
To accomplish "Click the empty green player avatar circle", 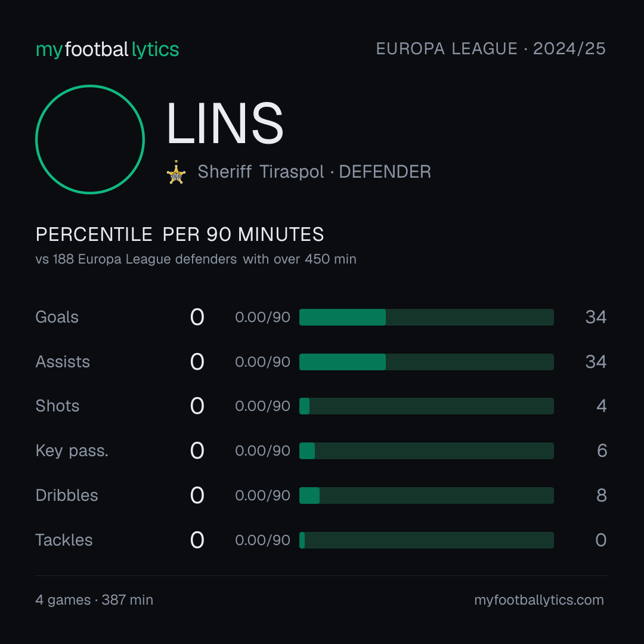I will (x=90, y=139).
